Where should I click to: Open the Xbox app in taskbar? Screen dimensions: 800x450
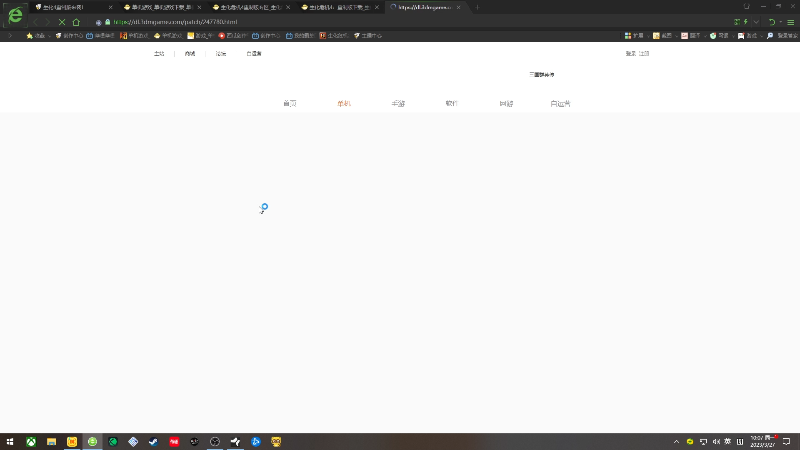point(31,442)
